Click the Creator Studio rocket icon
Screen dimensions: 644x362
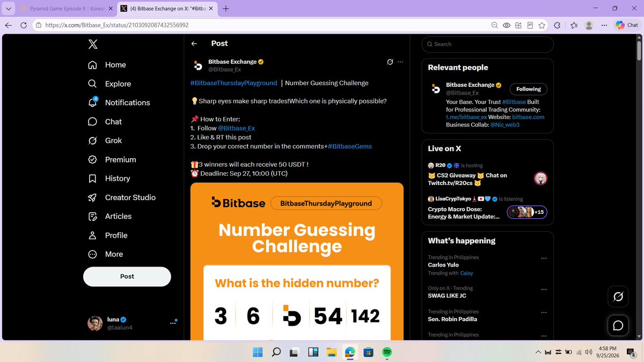point(92,197)
